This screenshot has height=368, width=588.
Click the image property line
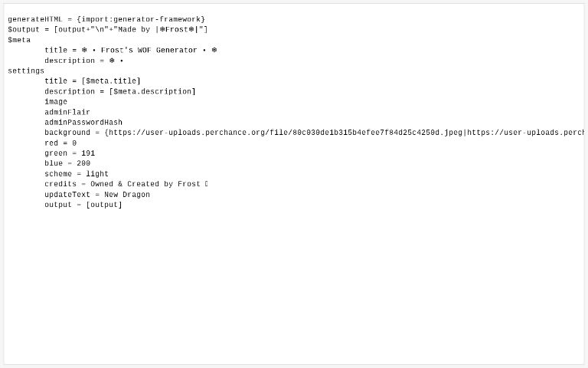(x=56, y=101)
